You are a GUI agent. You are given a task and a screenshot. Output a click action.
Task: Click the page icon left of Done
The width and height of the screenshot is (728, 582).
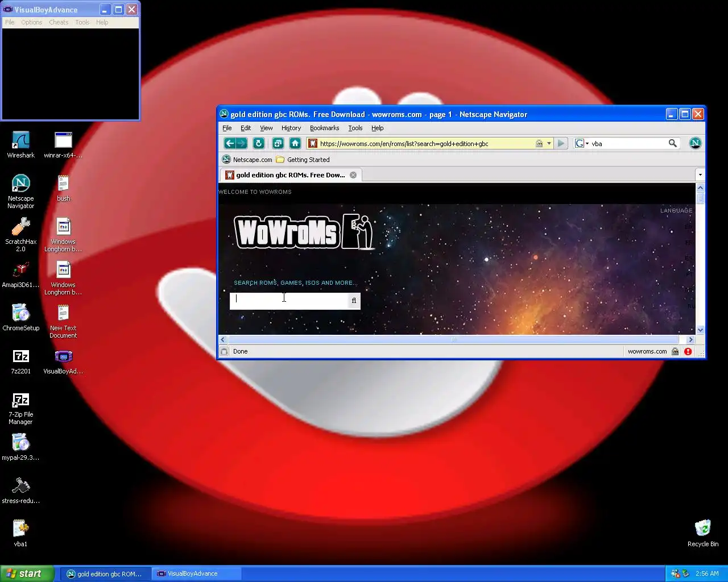(x=224, y=351)
